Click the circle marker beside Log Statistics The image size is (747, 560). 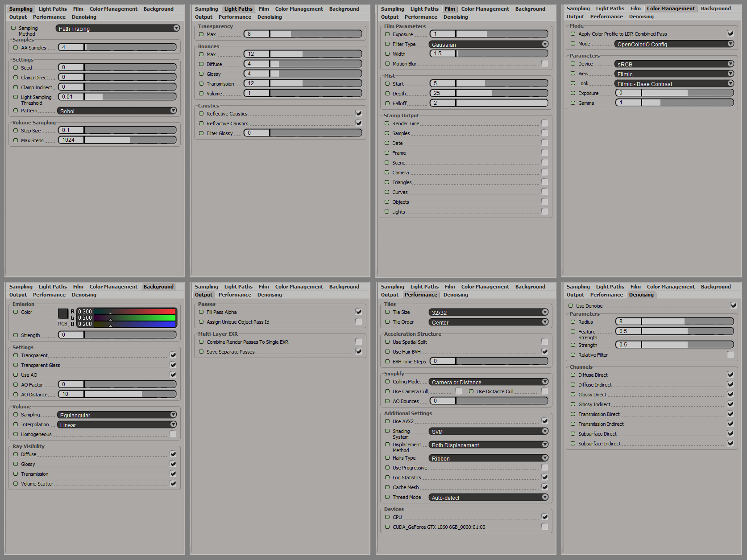coord(387,478)
